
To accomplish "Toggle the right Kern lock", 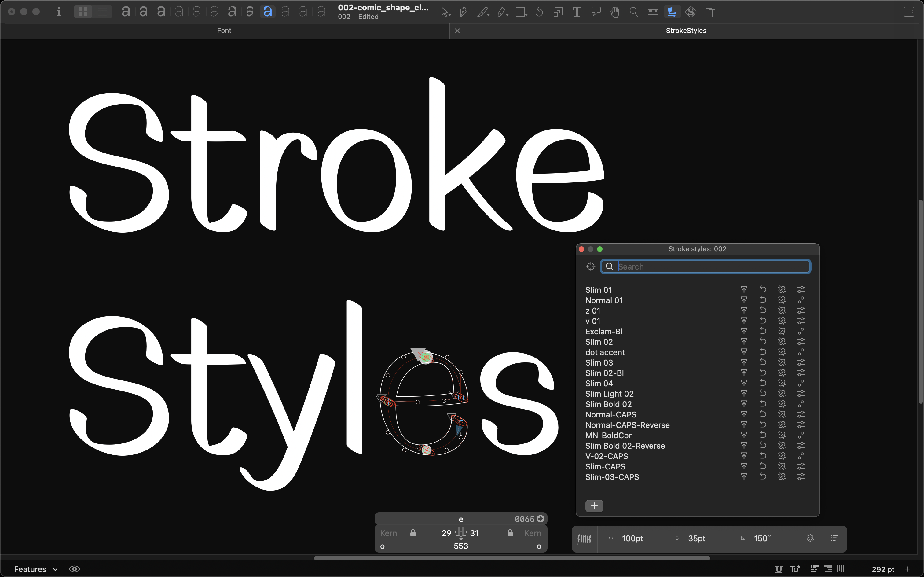I will click(510, 533).
